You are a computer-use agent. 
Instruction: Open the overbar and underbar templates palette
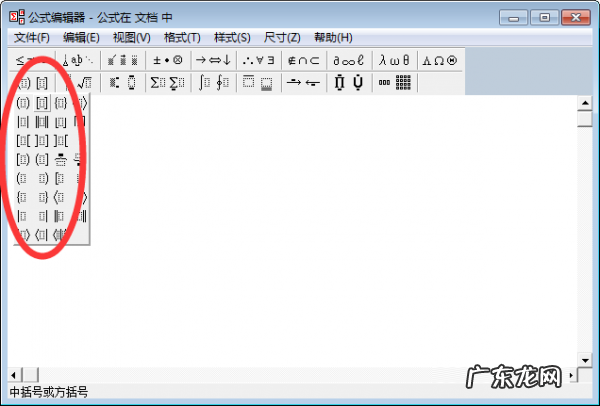coord(258,83)
